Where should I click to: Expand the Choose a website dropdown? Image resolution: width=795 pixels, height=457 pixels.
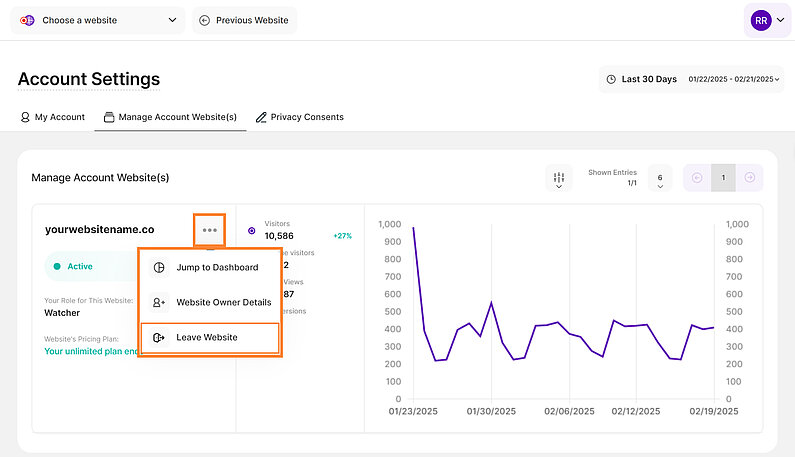pos(98,20)
